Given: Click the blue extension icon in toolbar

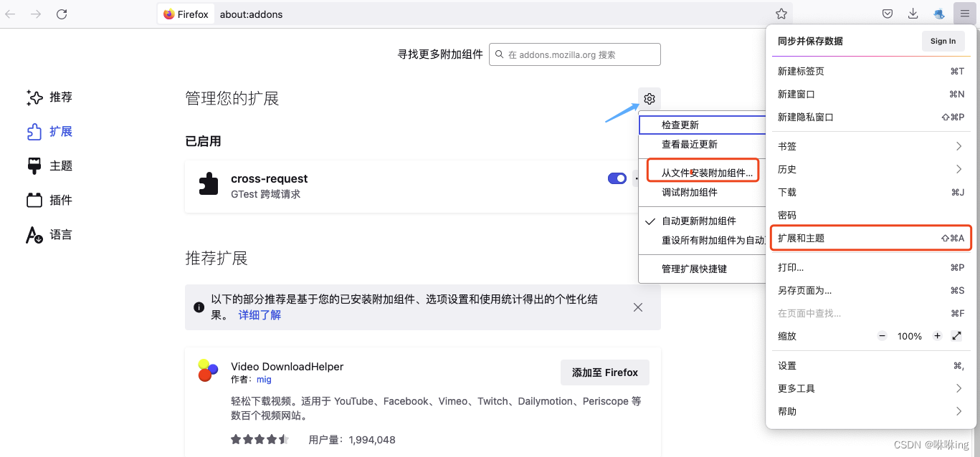Looking at the screenshot, I should coord(939,14).
